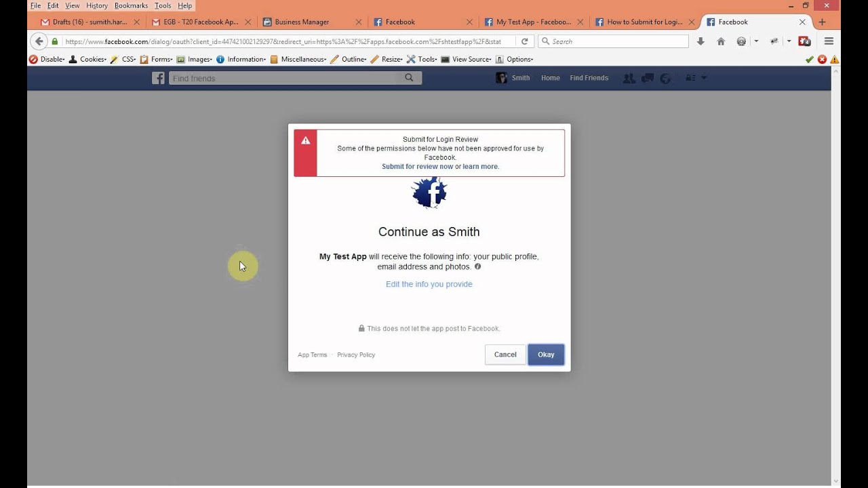Go to the browser home page icon
The height and width of the screenshot is (488, 868).
(721, 41)
